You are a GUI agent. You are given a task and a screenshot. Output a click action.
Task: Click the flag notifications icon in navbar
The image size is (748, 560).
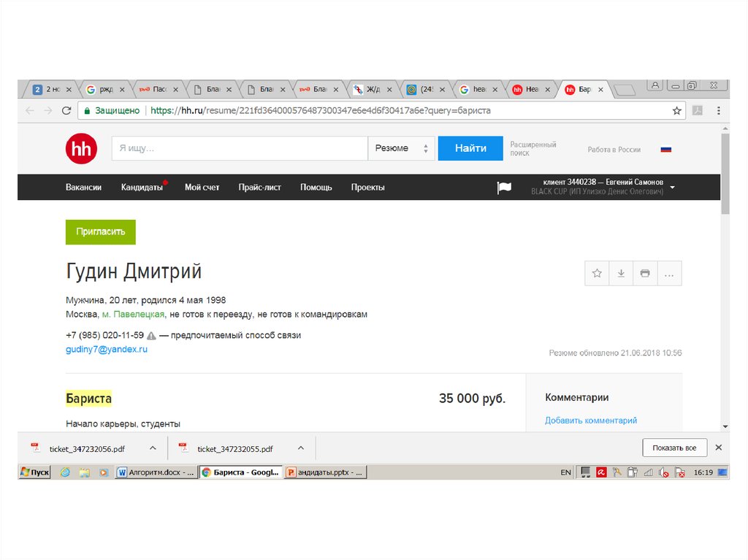(504, 188)
